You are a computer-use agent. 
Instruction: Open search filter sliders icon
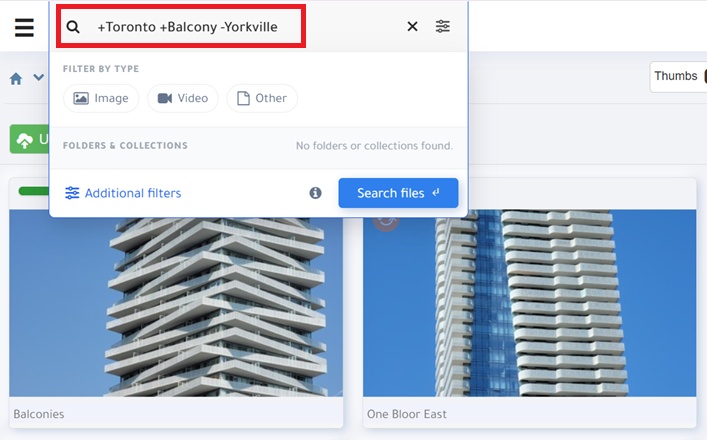point(443,27)
